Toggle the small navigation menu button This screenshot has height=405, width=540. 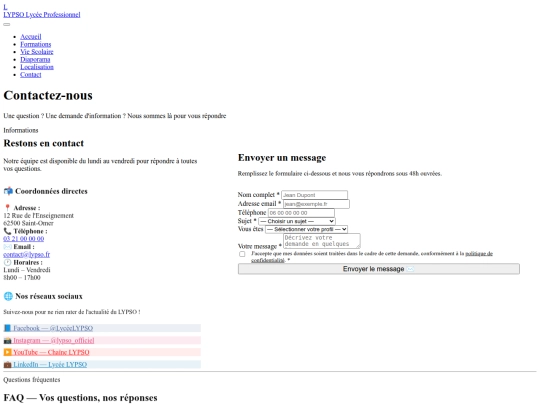(x=7, y=24)
